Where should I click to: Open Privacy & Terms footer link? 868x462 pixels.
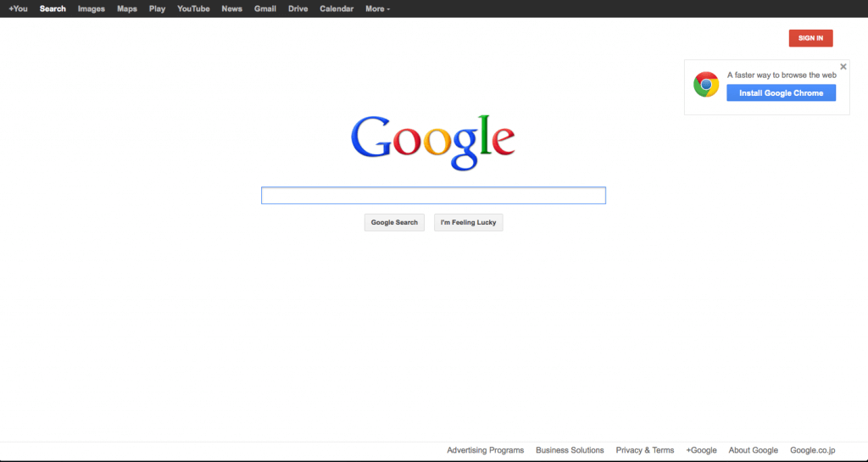645,450
